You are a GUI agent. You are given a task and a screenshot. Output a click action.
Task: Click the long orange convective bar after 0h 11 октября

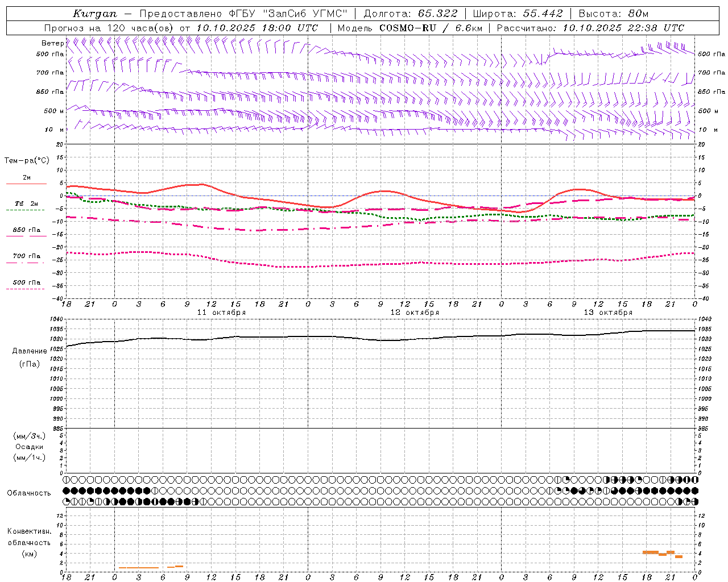tap(139, 567)
